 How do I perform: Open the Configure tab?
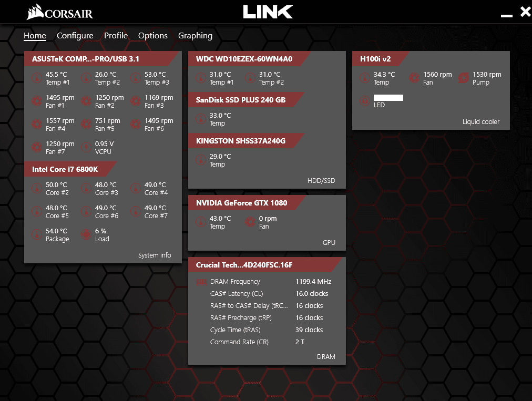(75, 36)
